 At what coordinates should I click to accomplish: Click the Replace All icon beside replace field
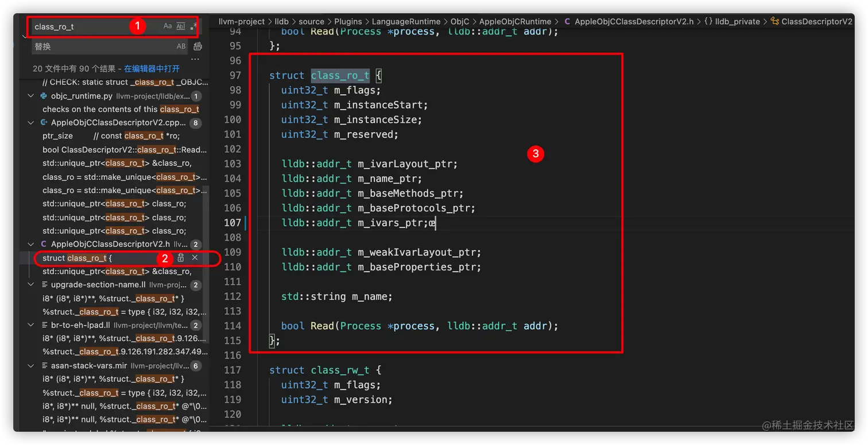pos(198,47)
